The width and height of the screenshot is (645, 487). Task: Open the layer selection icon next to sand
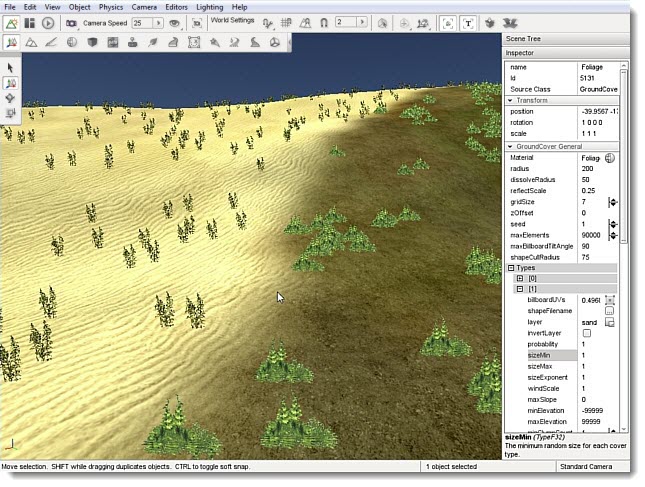pyautogui.click(x=609, y=322)
